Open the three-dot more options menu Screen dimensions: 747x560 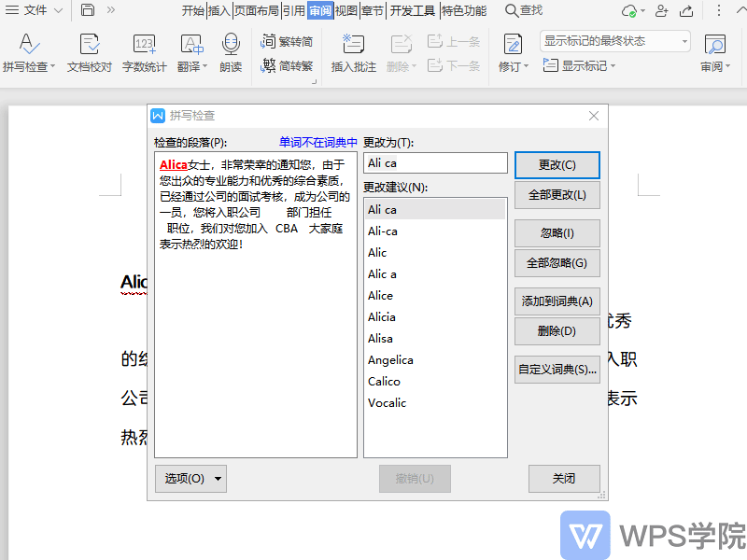[719, 10]
